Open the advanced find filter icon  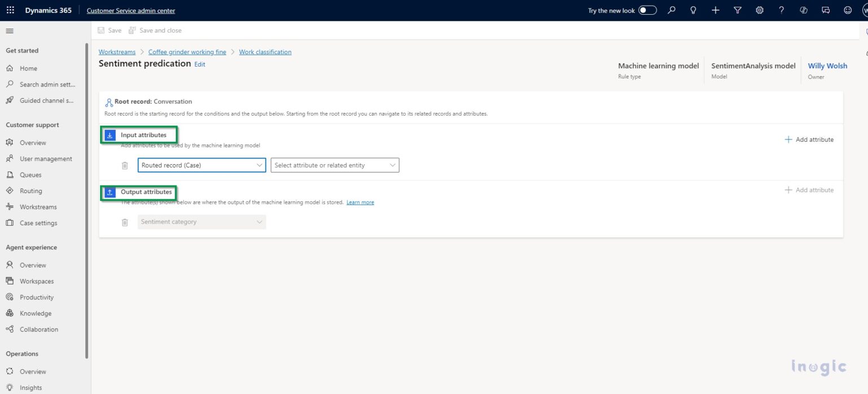[737, 10]
